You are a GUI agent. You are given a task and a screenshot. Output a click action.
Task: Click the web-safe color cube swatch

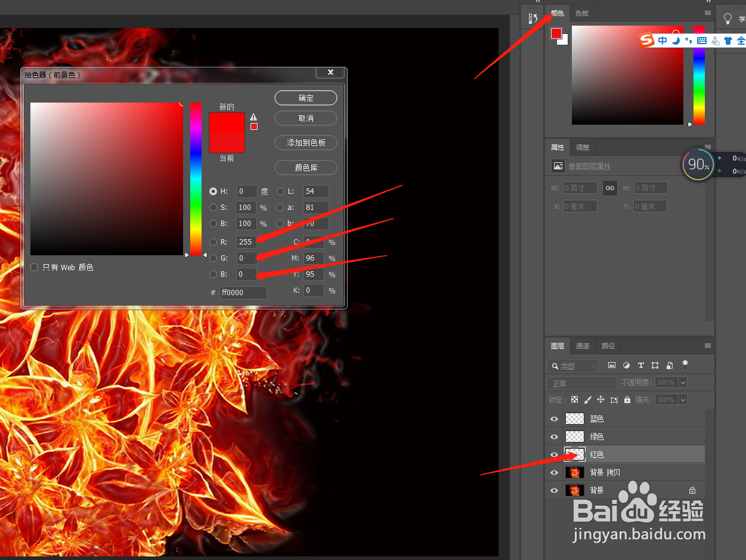pyautogui.click(x=253, y=126)
